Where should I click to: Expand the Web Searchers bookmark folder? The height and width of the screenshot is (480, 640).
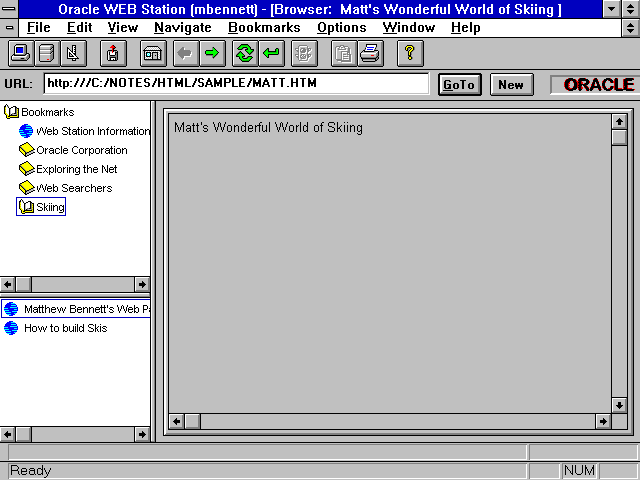73,188
